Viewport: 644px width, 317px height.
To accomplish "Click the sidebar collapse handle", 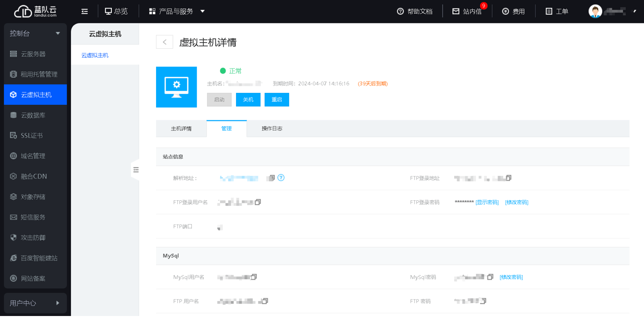I will pyautogui.click(x=136, y=169).
